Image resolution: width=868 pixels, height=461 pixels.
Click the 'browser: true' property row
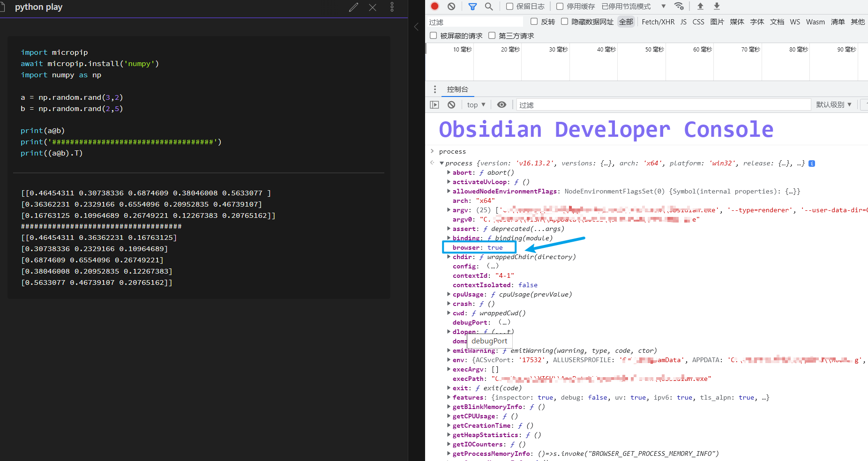click(478, 247)
